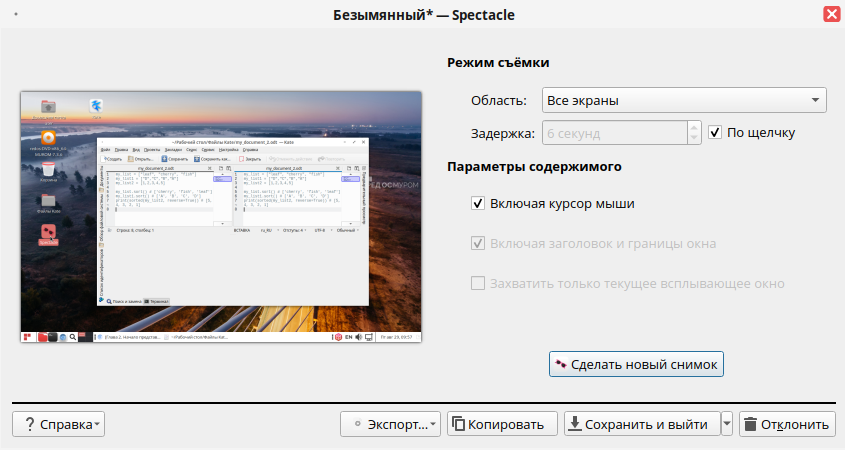The image size is (845, 450).
Task: Open the dropdown arrow on Справка button
Action: 97,425
